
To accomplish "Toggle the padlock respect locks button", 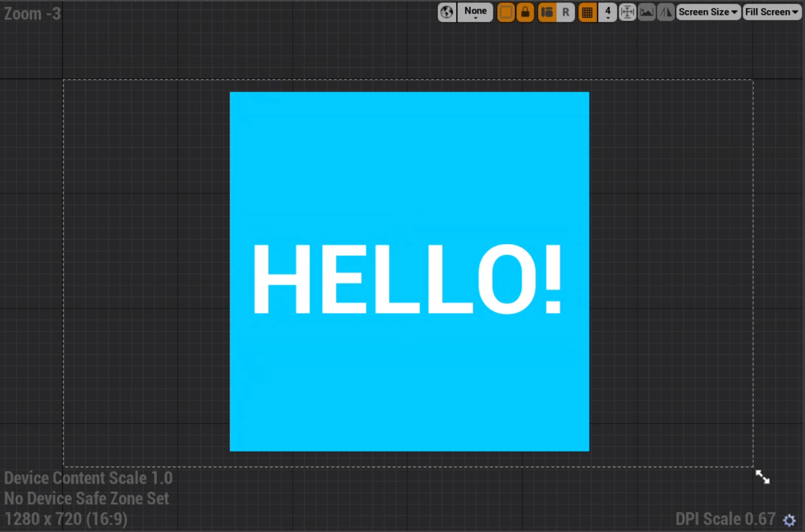I will [x=525, y=12].
